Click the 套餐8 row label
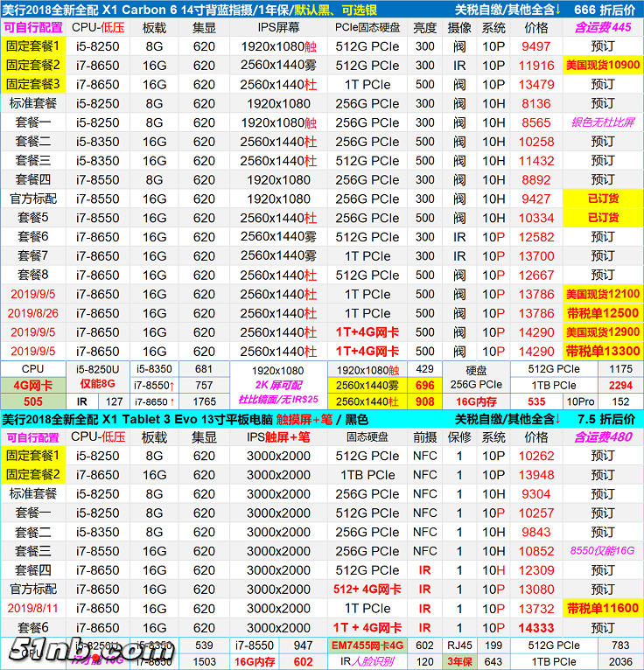Image resolution: width=644 pixels, height=670 pixels. tap(33, 275)
